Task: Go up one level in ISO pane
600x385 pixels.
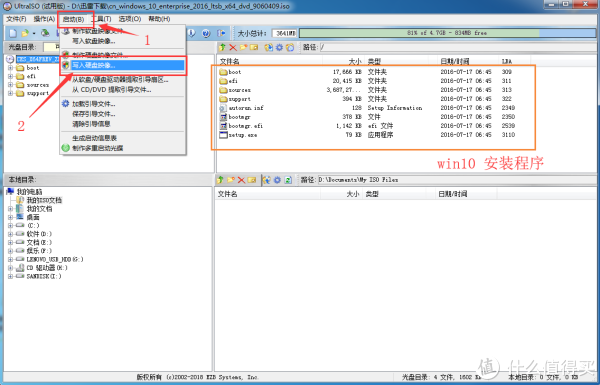Action: (222, 47)
